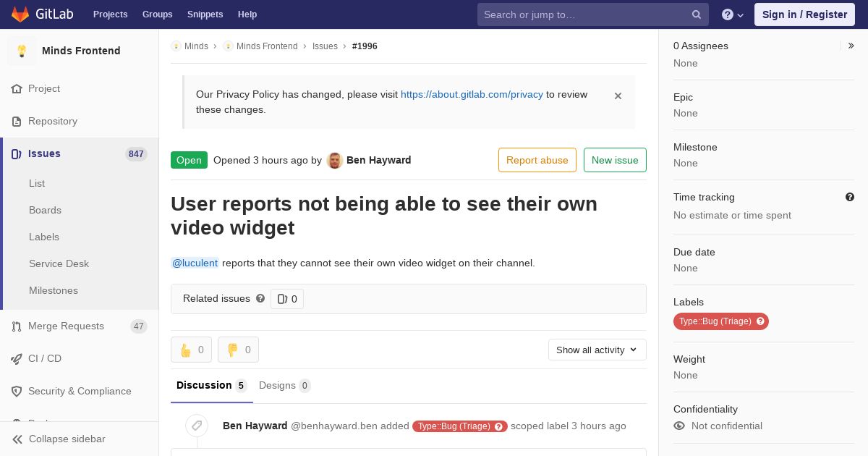868x456 pixels.
Task: Click the Issues breadcrumb link
Action: (325, 46)
